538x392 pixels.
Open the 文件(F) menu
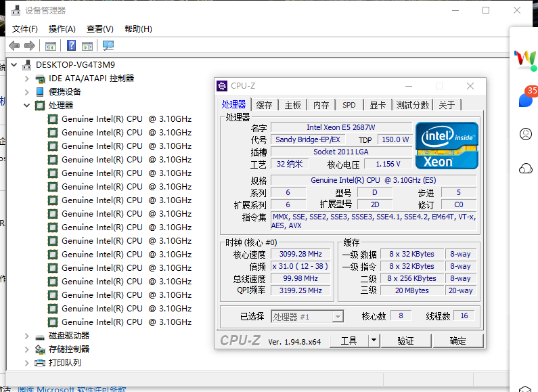[25, 29]
